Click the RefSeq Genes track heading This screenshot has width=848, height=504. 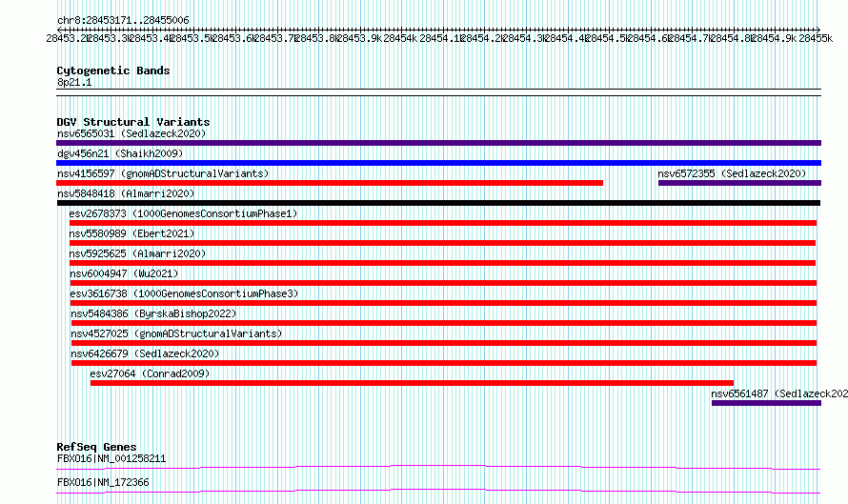(x=96, y=447)
